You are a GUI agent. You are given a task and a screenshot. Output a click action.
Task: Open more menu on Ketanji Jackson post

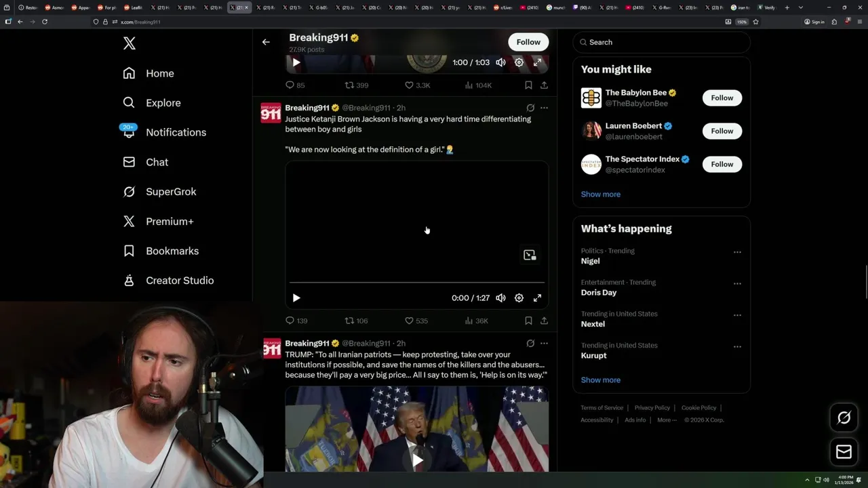coord(544,108)
